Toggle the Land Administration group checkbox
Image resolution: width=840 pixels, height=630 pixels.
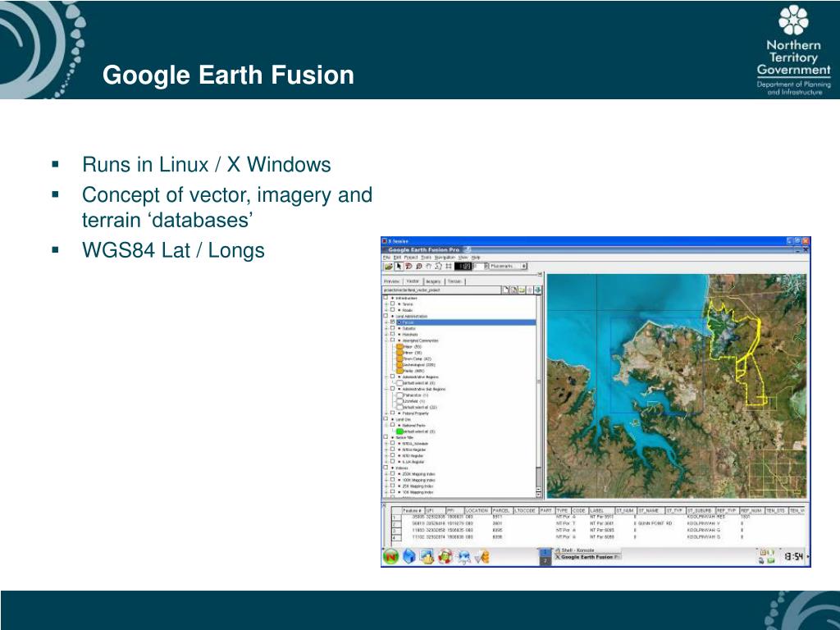pos(386,316)
